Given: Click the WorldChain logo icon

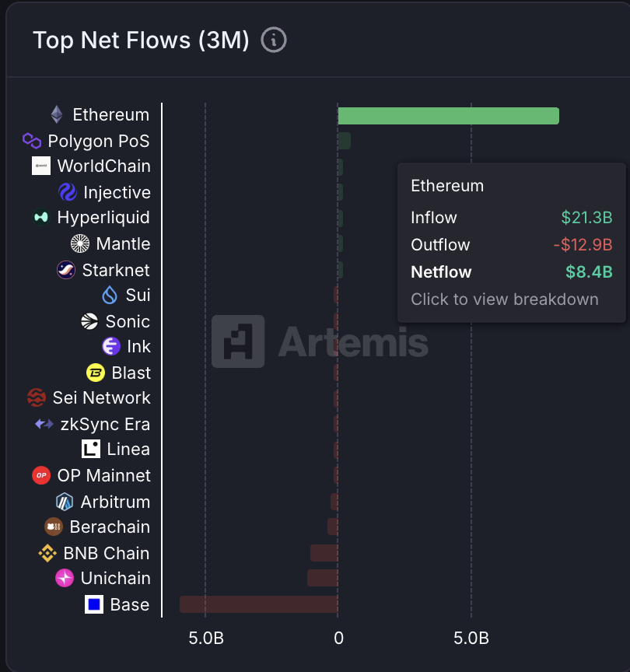Looking at the screenshot, I should 41,166.
